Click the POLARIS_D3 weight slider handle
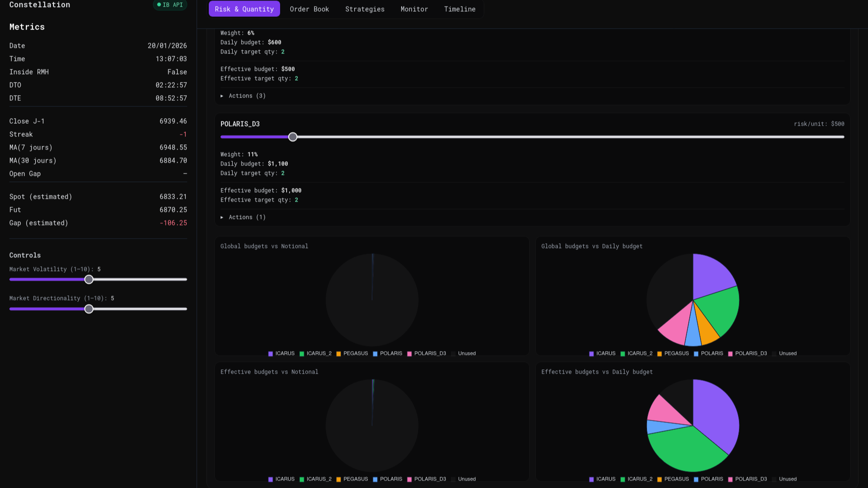Image resolution: width=868 pixels, height=488 pixels. point(293,137)
